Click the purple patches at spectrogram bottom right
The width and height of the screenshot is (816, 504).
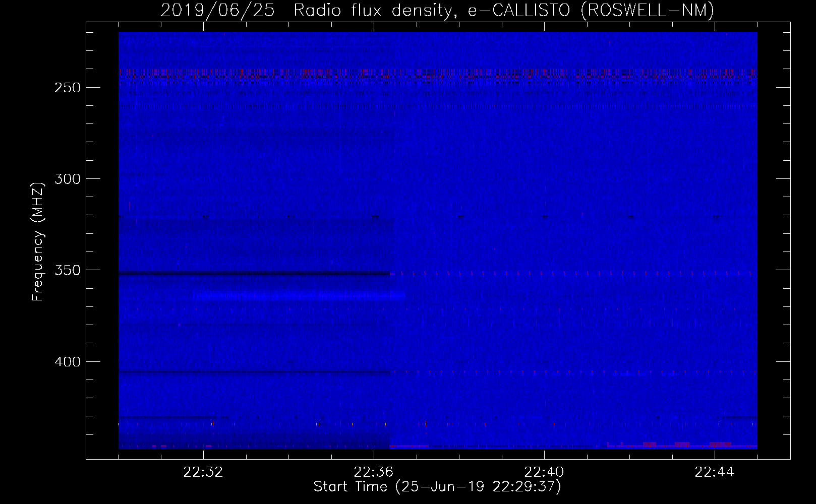681,445
